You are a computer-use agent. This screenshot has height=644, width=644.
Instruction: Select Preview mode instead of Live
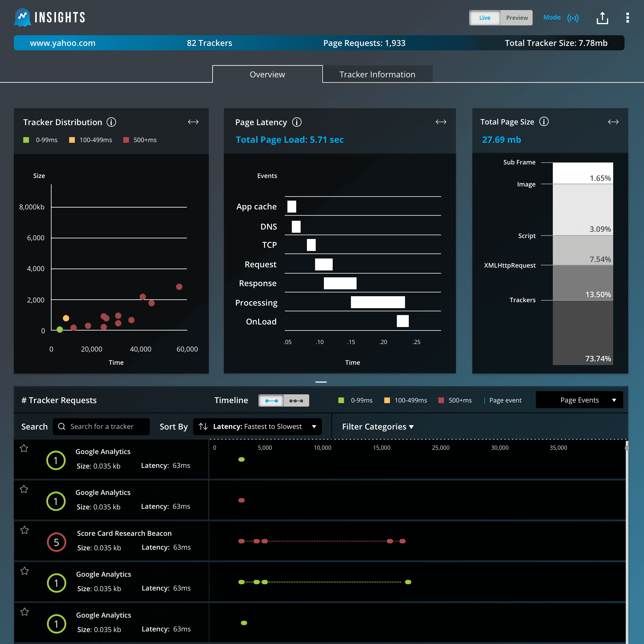[516, 18]
